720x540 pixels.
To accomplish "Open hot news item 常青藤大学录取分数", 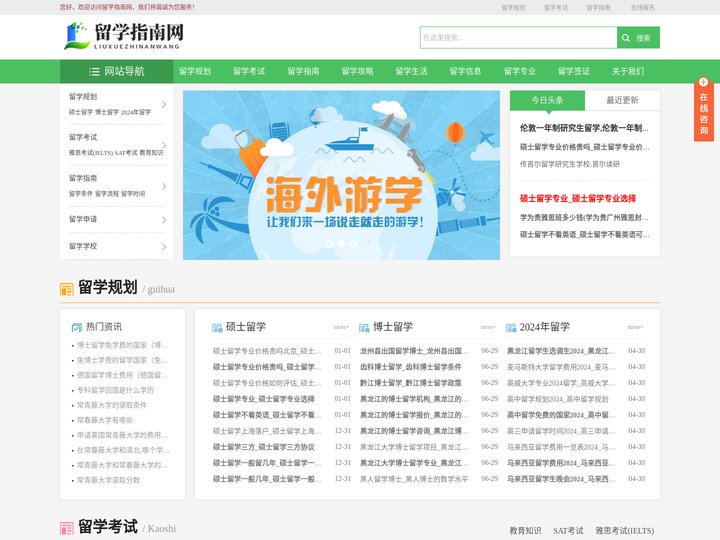I will tap(108, 480).
